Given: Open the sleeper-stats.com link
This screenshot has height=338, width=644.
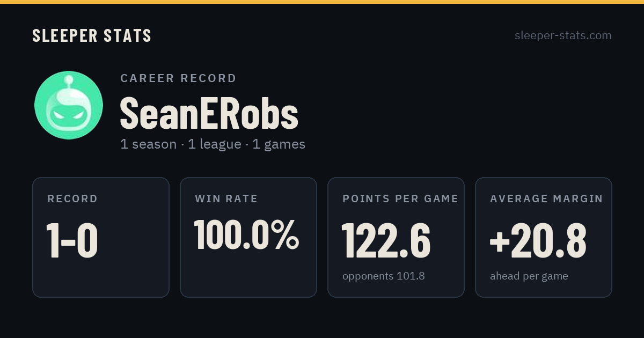Looking at the screenshot, I should click(x=563, y=35).
